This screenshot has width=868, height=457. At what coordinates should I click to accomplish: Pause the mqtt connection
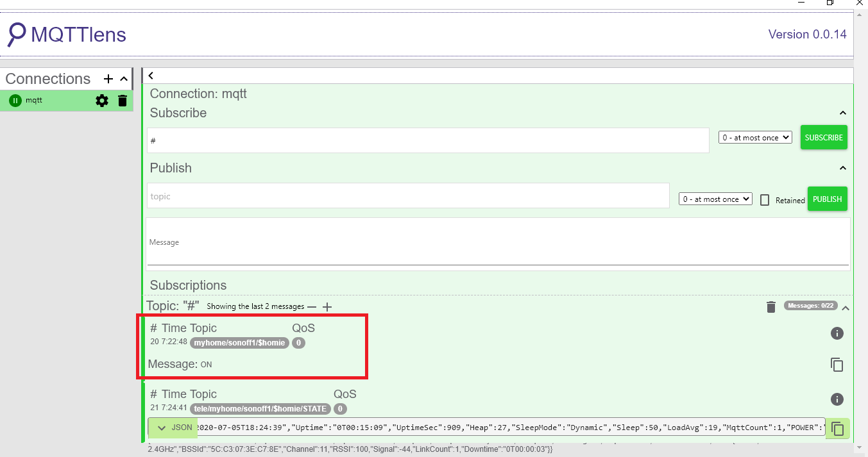pyautogui.click(x=15, y=101)
